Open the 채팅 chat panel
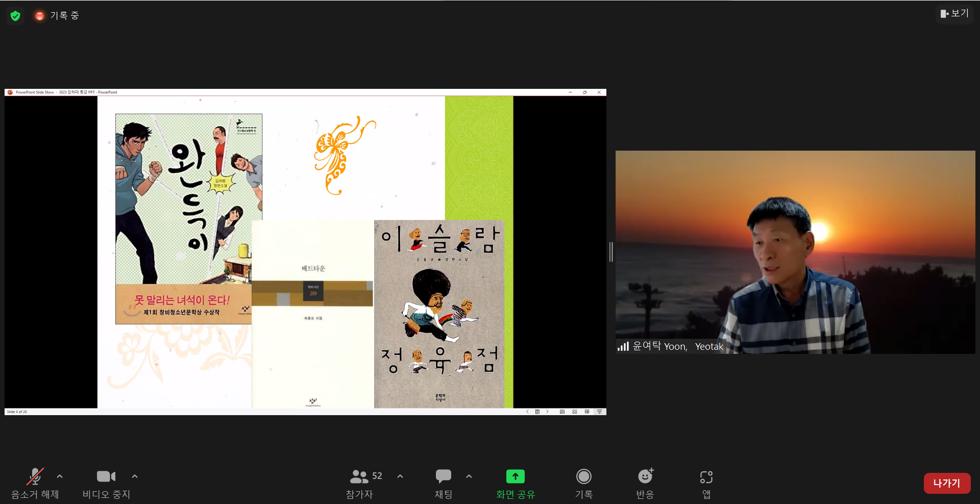 point(444,483)
